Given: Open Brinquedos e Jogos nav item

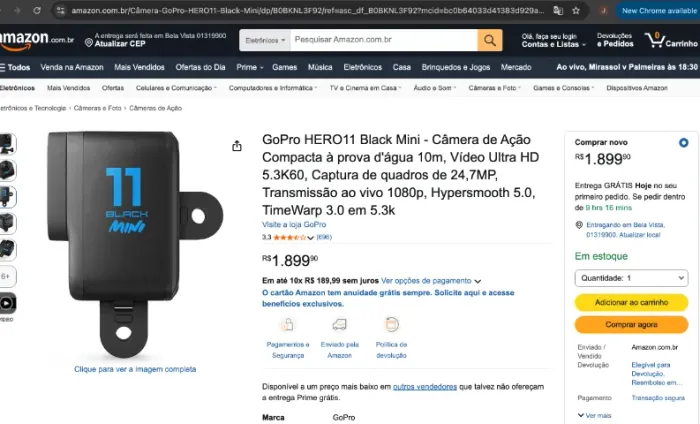Looking at the screenshot, I should point(456,67).
